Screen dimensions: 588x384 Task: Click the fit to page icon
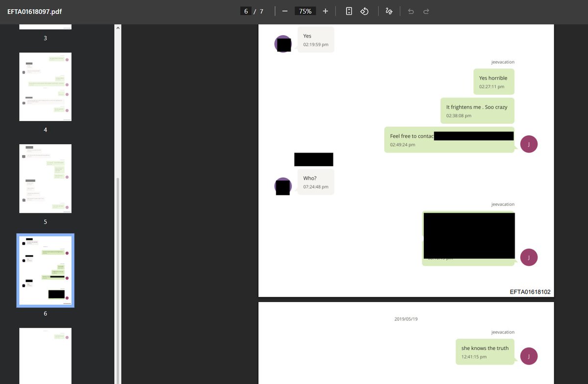349,11
